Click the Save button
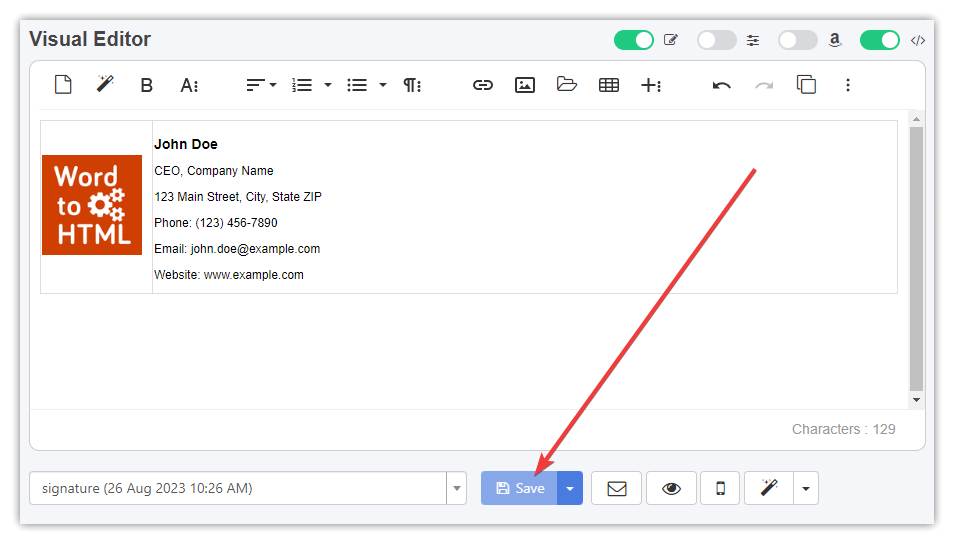The image size is (954, 544). coord(519,488)
